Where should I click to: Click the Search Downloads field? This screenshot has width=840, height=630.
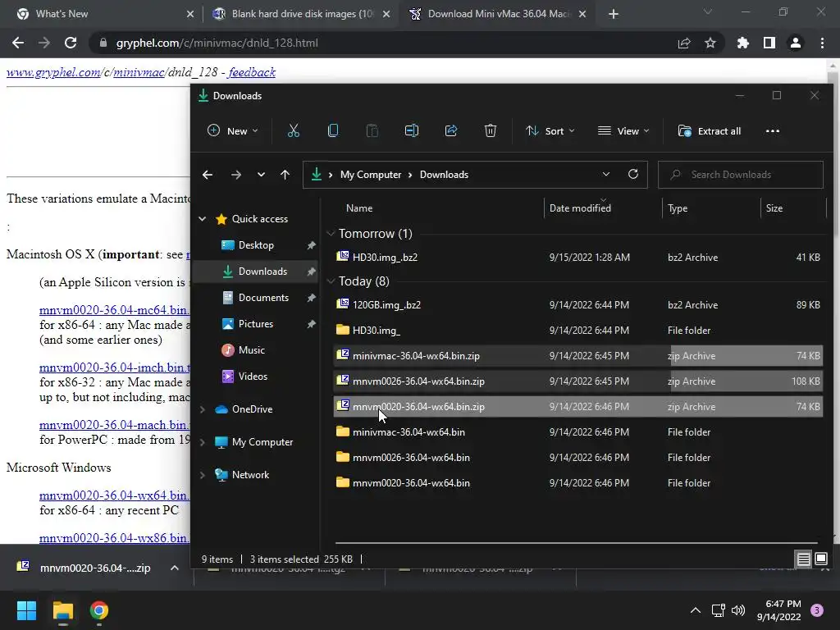[x=741, y=175]
